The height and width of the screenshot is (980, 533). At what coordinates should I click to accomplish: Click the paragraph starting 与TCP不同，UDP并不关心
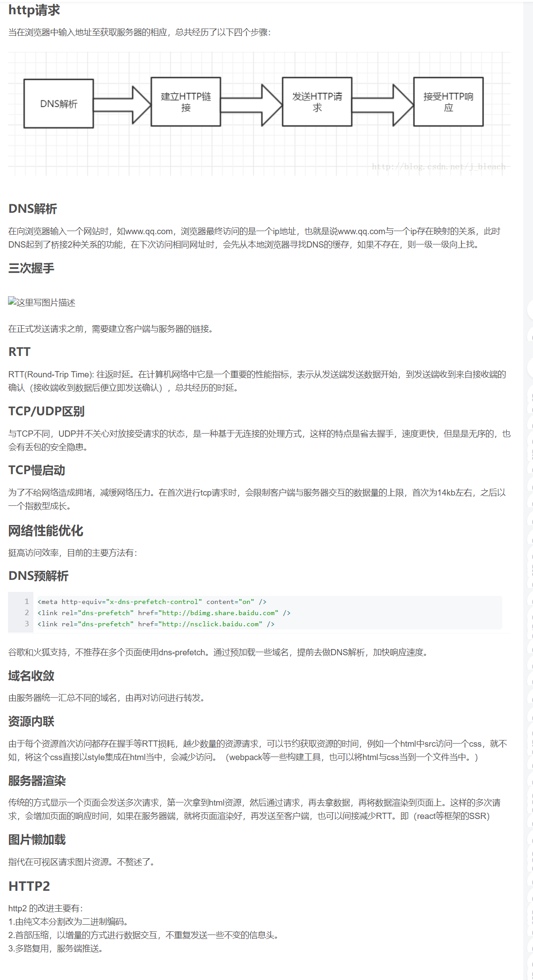[x=259, y=440]
